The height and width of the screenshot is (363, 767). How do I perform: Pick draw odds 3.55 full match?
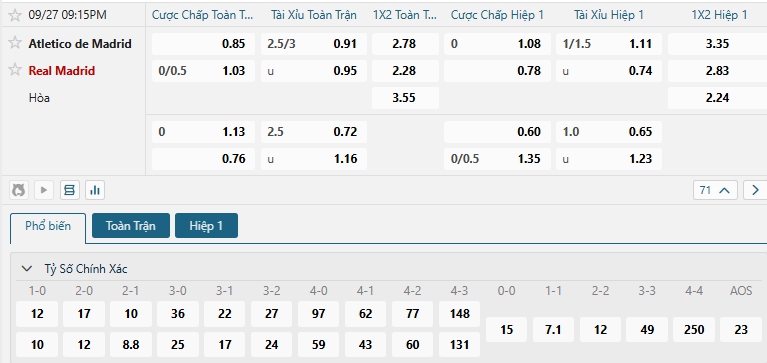tap(405, 98)
